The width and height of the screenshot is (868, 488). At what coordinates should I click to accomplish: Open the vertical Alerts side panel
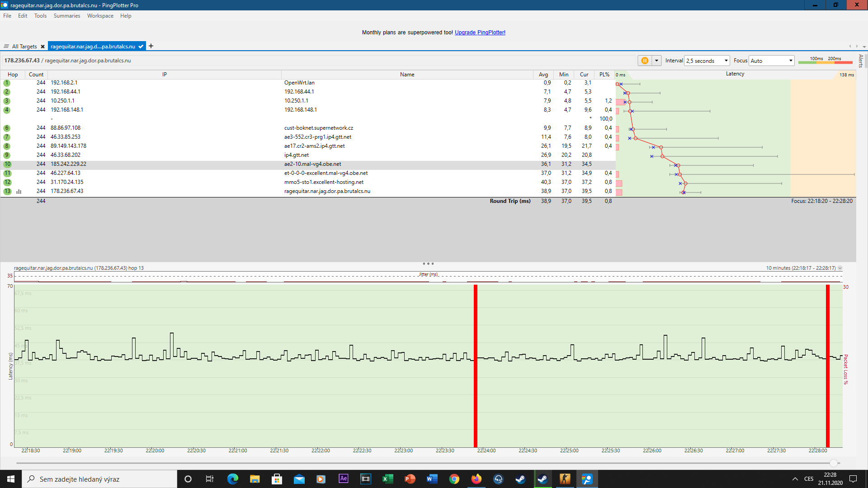(861, 61)
